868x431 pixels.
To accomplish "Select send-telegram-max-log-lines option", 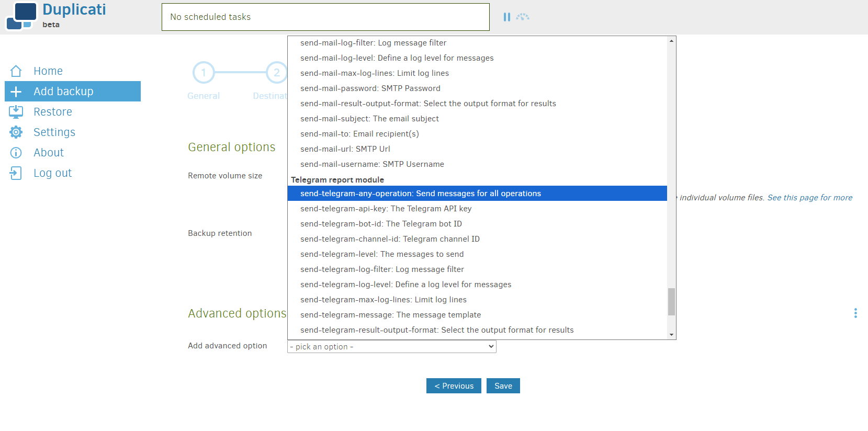I will (x=477, y=300).
